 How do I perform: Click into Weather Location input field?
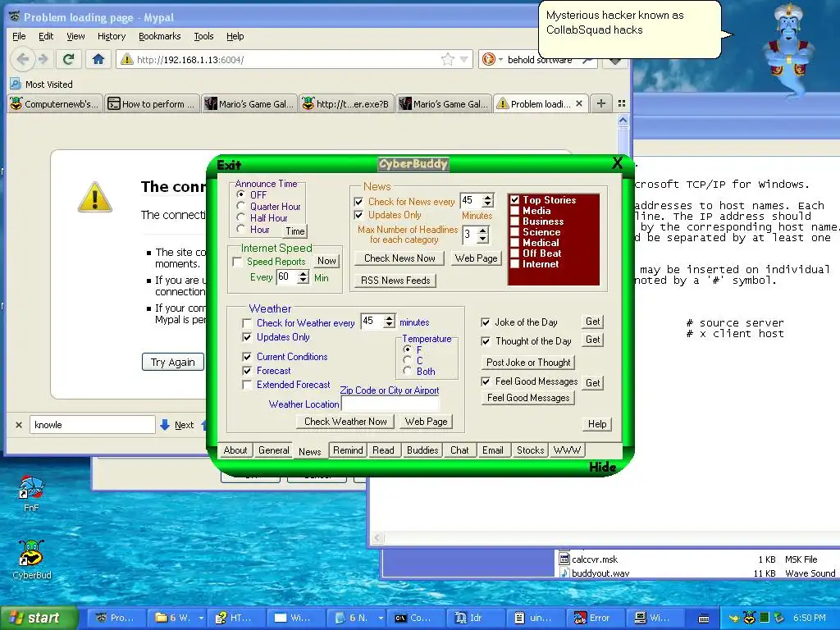point(390,404)
